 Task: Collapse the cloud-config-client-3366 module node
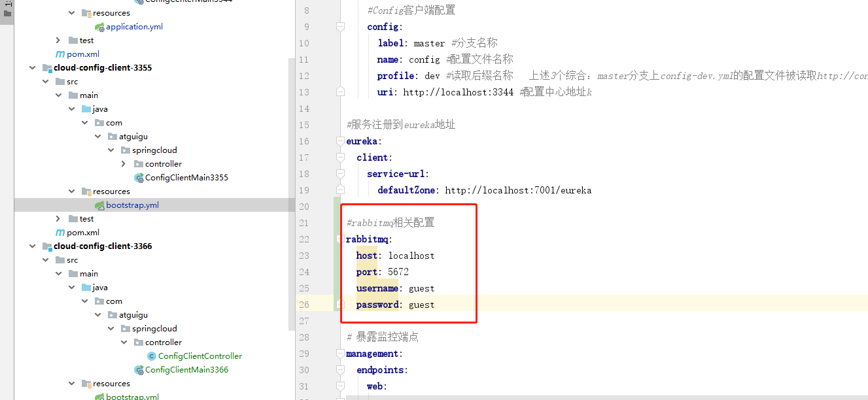point(32,246)
